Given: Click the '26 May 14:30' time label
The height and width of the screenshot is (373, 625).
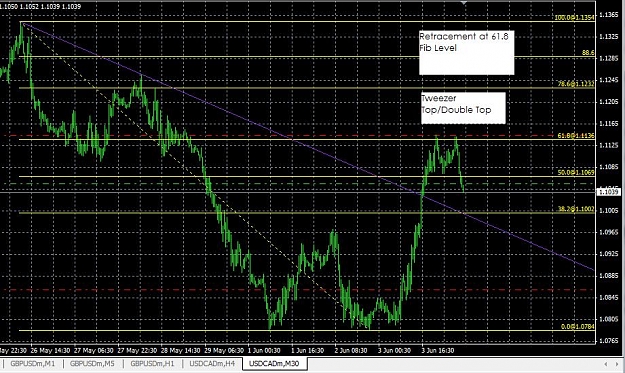Looking at the screenshot, I should (x=50, y=351).
